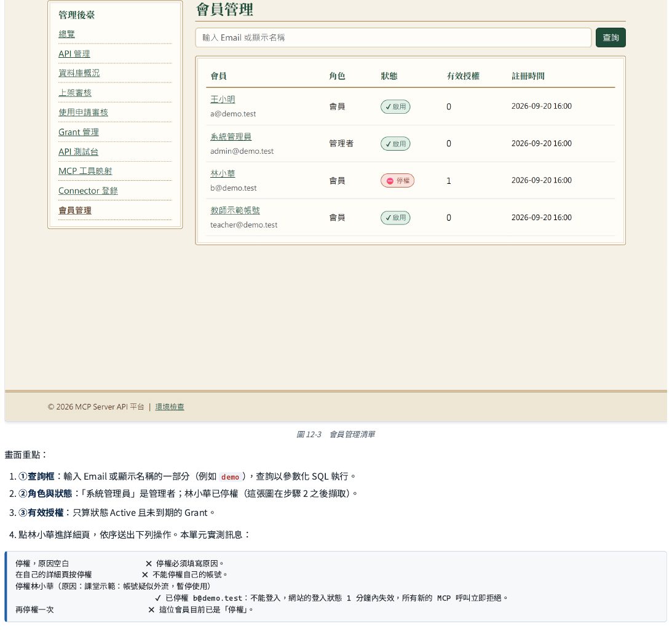Click the 會員 column header
The image size is (672, 637).
click(218, 76)
